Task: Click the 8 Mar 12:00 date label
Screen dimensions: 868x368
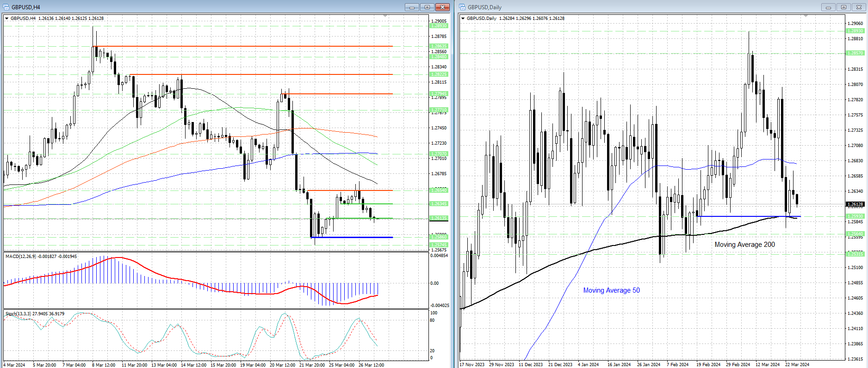Action: coord(104,365)
